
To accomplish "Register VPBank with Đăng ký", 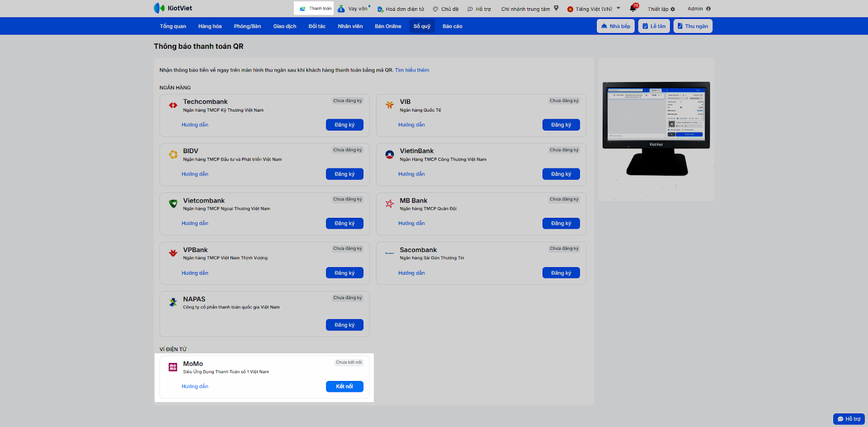I will pyautogui.click(x=344, y=273).
